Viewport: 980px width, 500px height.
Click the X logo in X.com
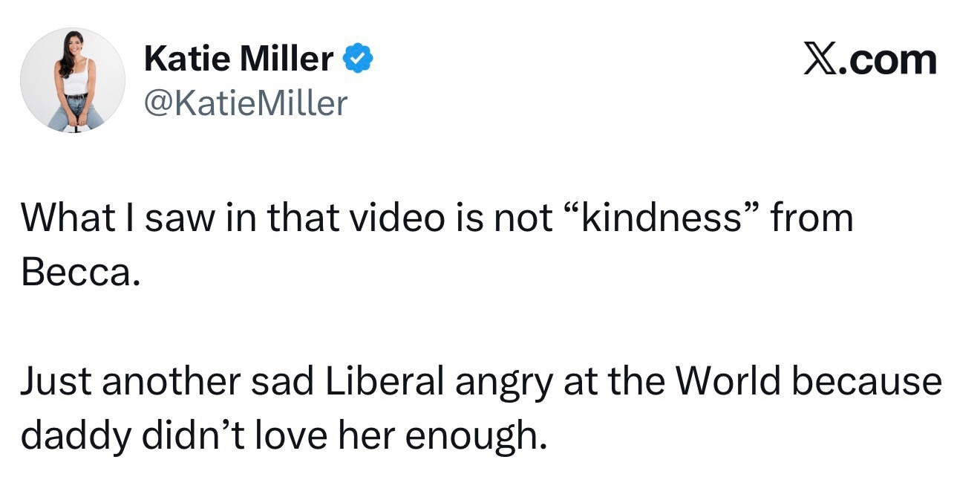pyautogui.click(x=819, y=59)
